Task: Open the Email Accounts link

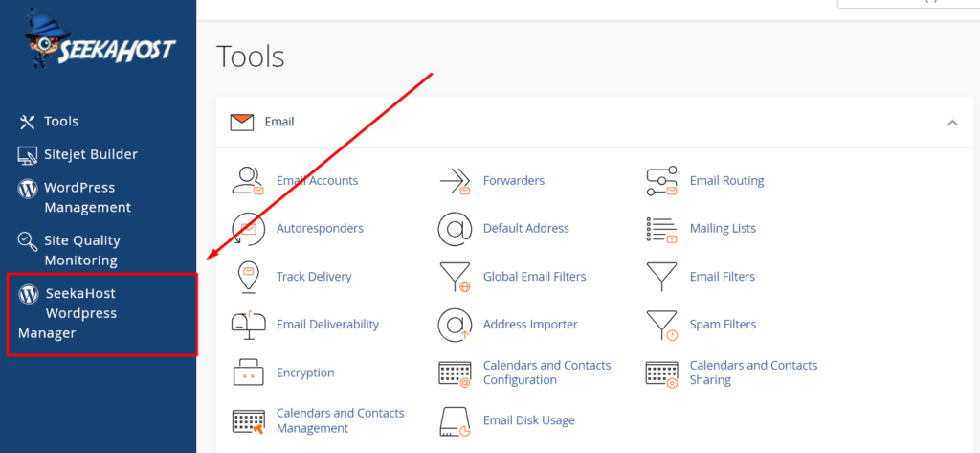Action: pyautogui.click(x=317, y=181)
